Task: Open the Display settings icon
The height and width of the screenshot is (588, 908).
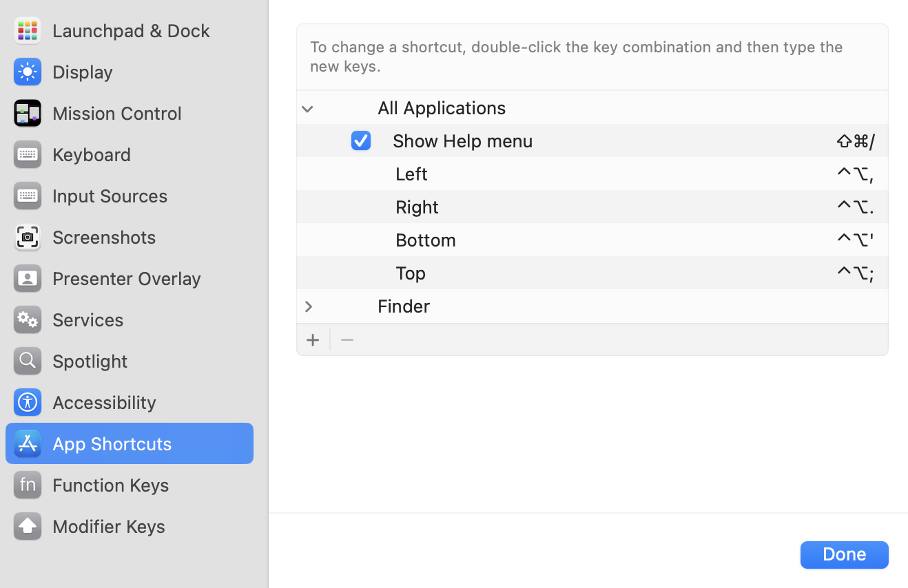Action: (28, 72)
